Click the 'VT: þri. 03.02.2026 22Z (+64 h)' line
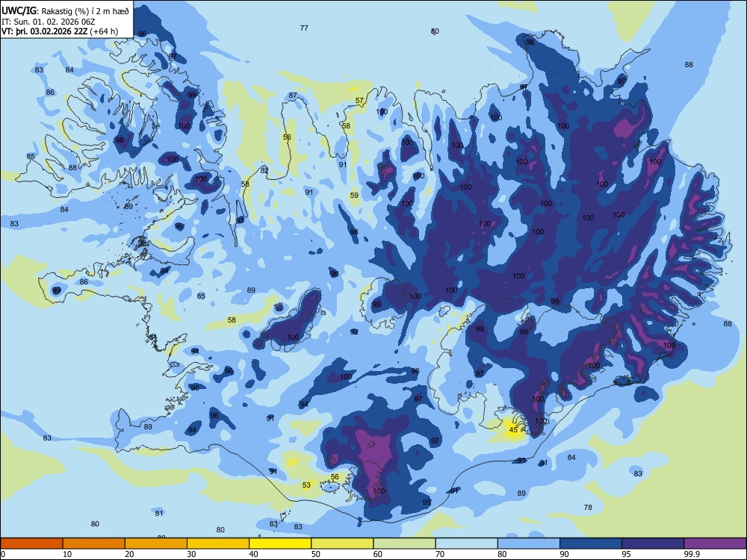Viewport: 747px width, 560px height. pyautogui.click(x=60, y=31)
